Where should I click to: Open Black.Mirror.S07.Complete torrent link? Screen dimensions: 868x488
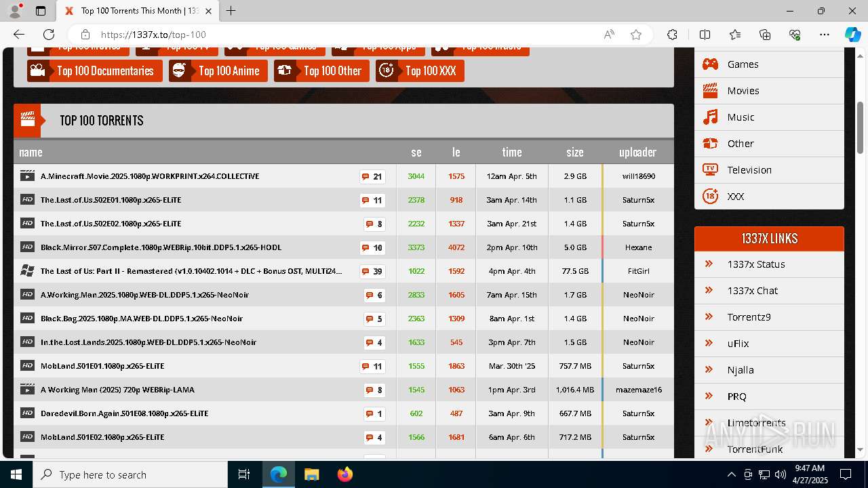point(161,247)
